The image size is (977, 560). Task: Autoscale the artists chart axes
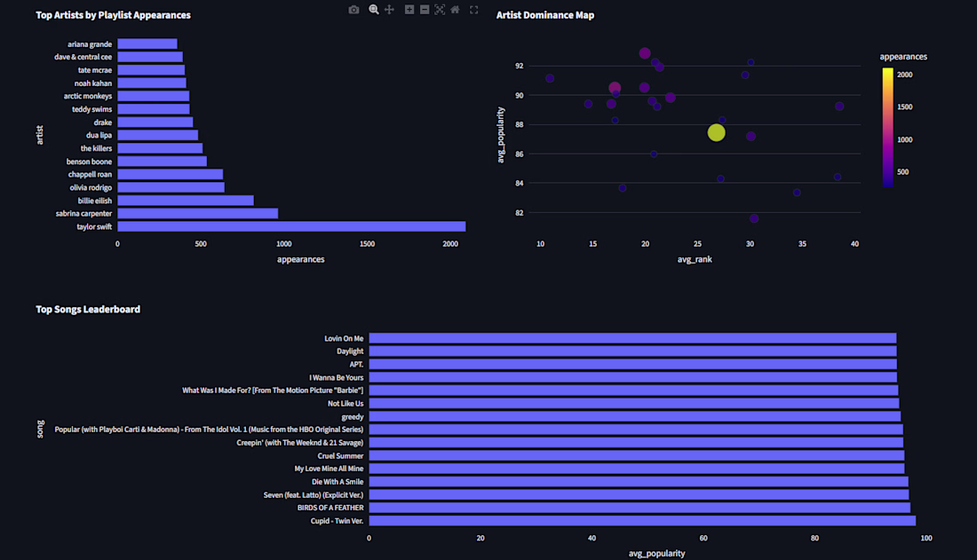click(440, 10)
